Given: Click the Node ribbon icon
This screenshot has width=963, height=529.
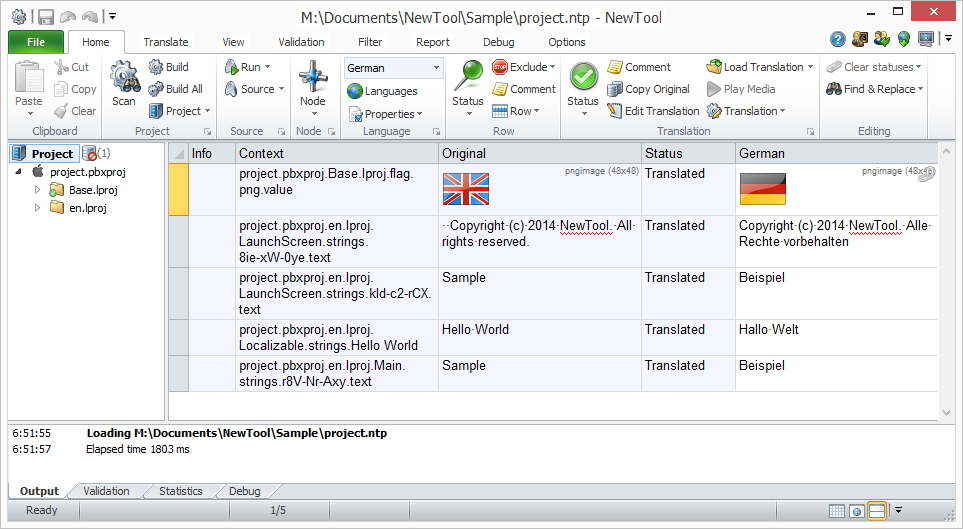Looking at the screenshot, I should point(313,76).
